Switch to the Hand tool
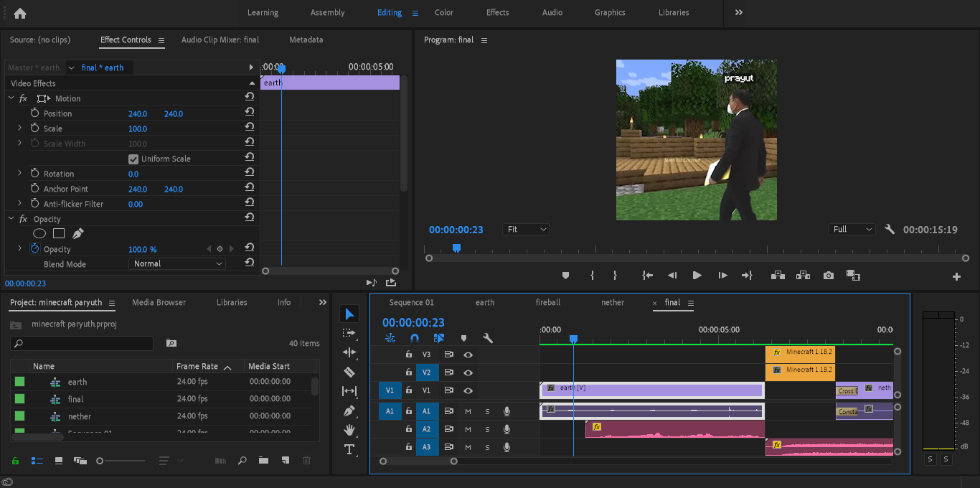Screen dimensions: 980x488 coord(349,430)
